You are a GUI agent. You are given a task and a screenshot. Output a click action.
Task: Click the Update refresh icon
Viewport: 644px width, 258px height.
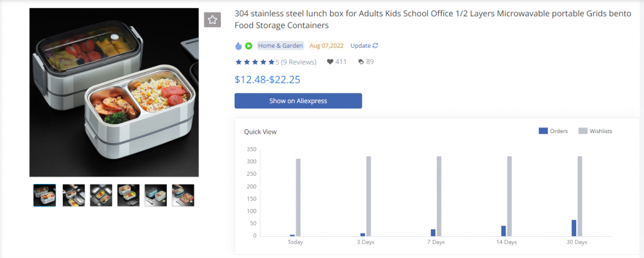point(375,46)
